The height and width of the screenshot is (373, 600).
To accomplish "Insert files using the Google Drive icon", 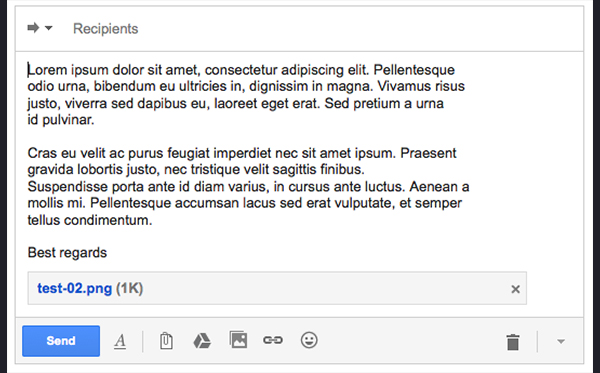I will (x=202, y=340).
